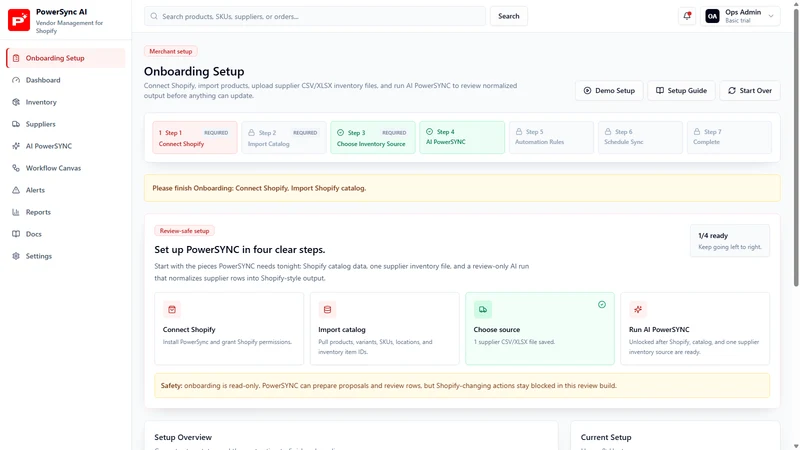800x450 pixels.
Task: Open the notifications bell icon
Action: point(687,16)
